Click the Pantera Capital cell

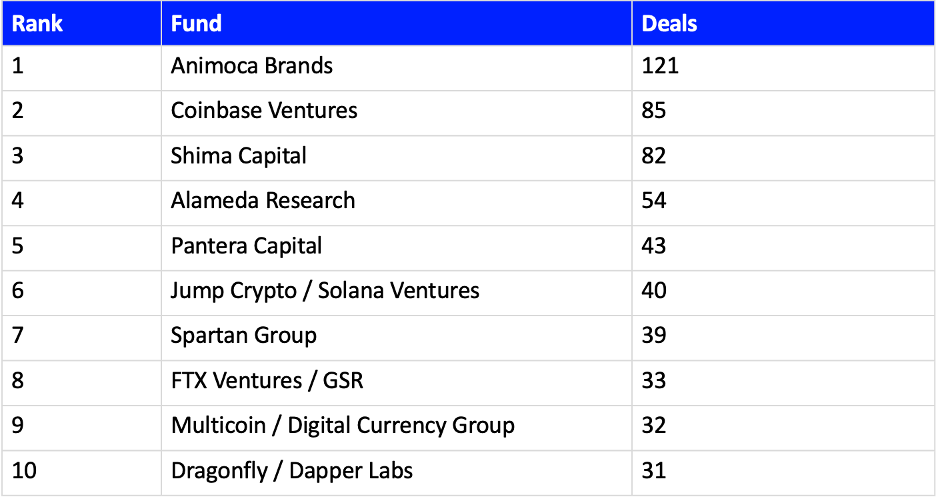[396, 248]
